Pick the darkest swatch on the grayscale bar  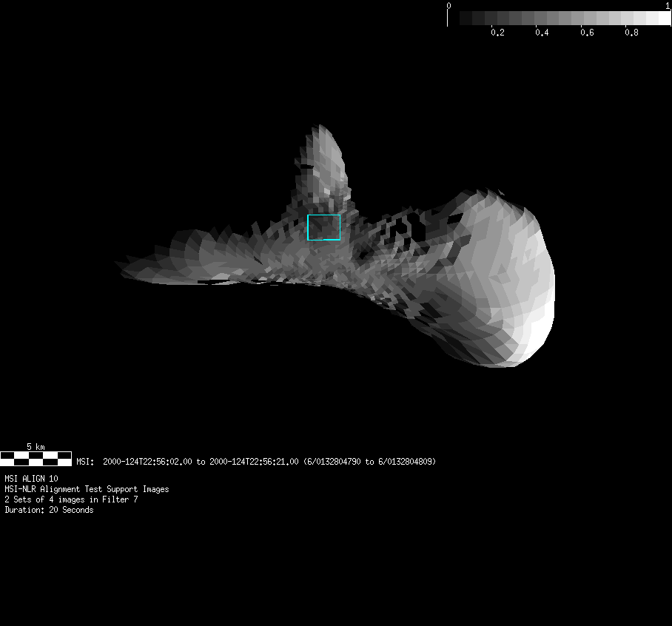click(x=466, y=18)
